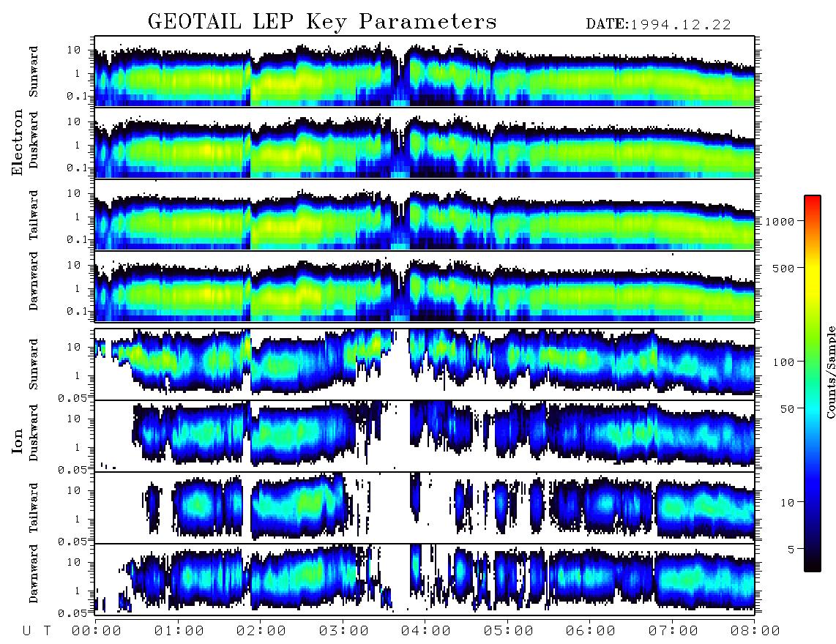Viewport: 836px width, 644px height.
Task: Click the Ion Sunward panel label
Action: click(34, 364)
